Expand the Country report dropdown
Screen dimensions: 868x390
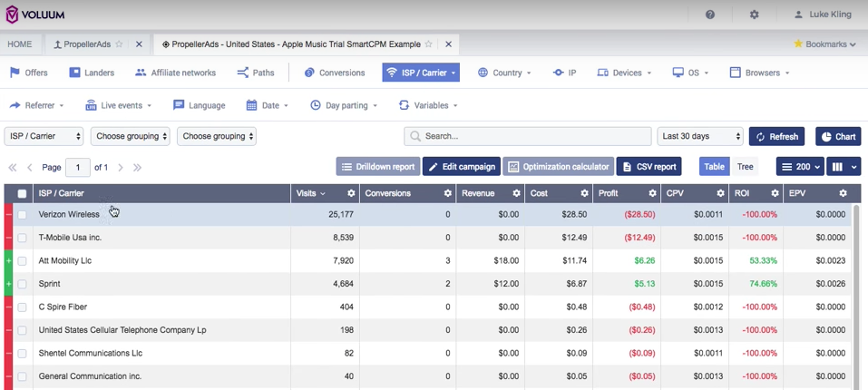tap(504, 73)
